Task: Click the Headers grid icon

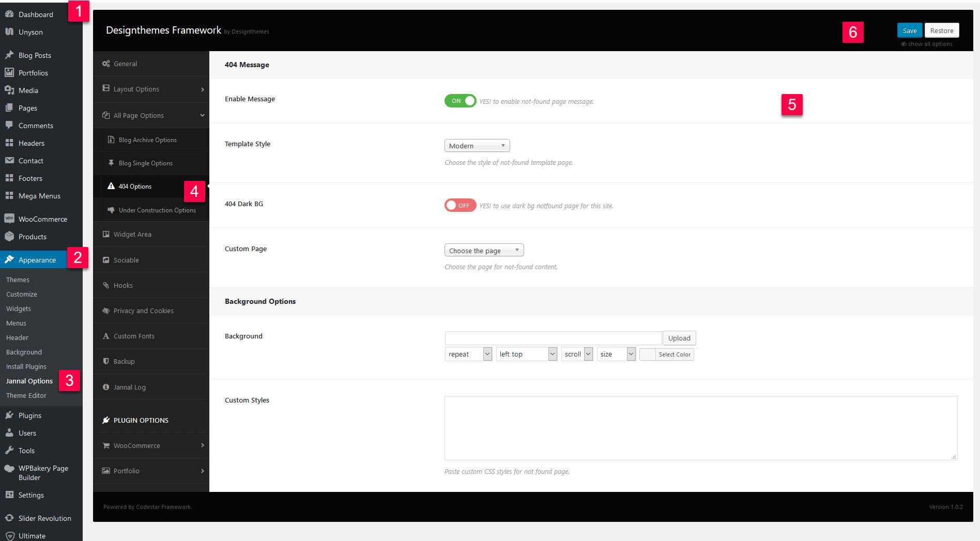Action: coord(9,143)
